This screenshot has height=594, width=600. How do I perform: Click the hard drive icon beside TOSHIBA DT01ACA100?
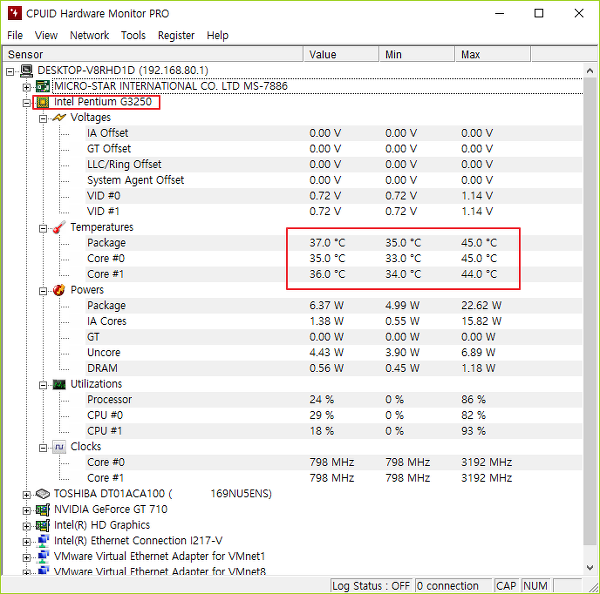42,494
